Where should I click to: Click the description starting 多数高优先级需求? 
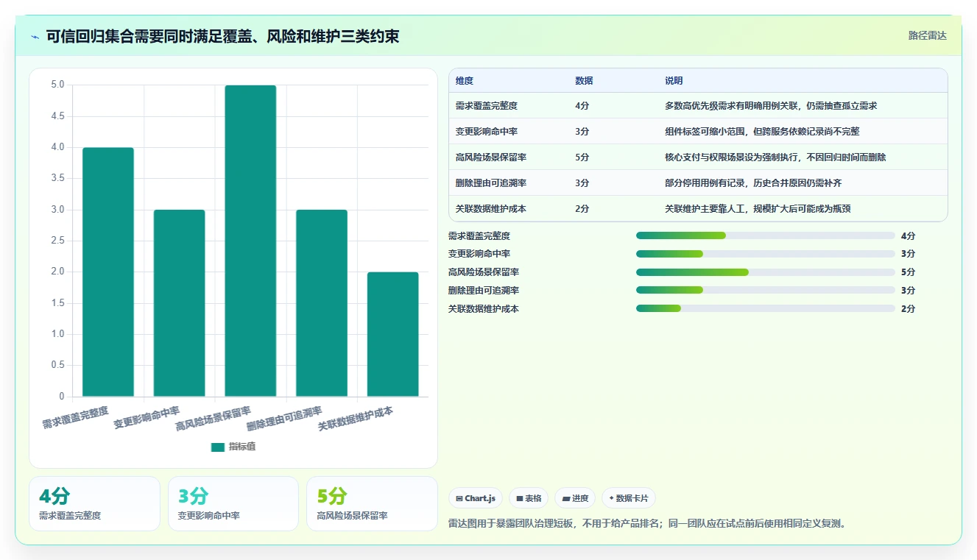(771, 106)
